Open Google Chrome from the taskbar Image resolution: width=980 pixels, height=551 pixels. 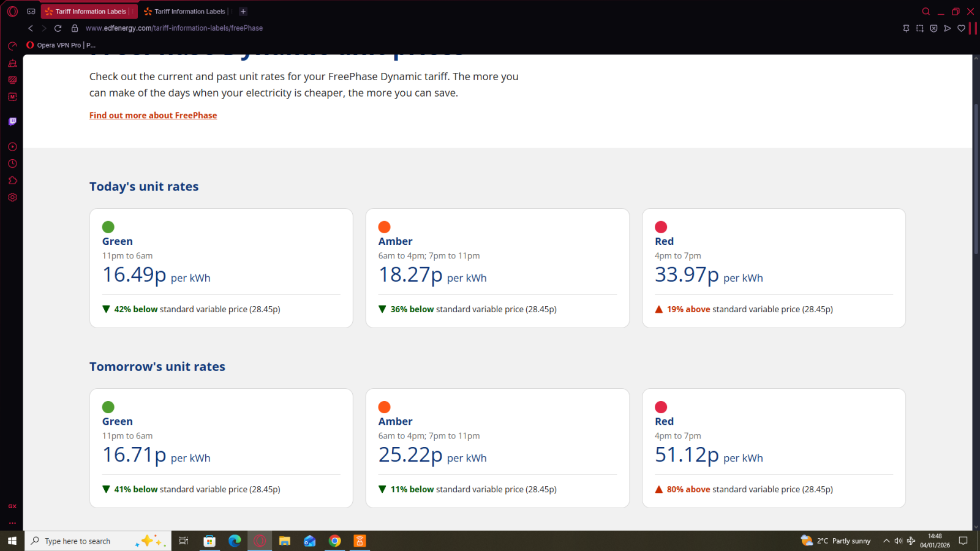tap(334, 541)
